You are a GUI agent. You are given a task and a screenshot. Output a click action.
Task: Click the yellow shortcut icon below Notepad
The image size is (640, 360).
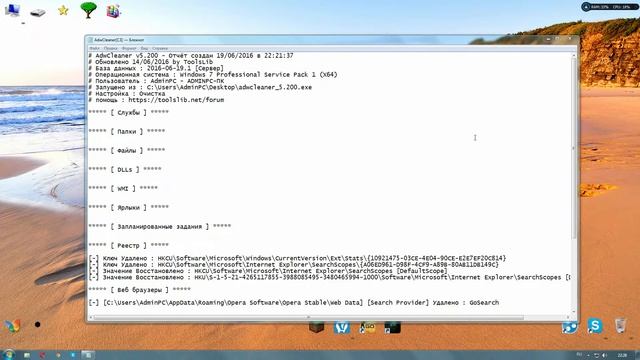click(x=367, y=327)
